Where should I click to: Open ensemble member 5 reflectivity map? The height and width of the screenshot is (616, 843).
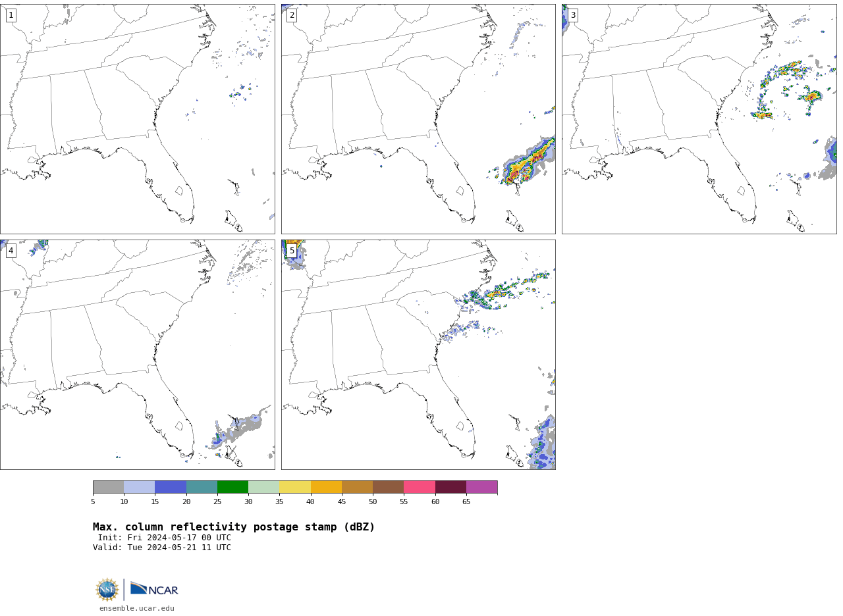pos(418,355)
